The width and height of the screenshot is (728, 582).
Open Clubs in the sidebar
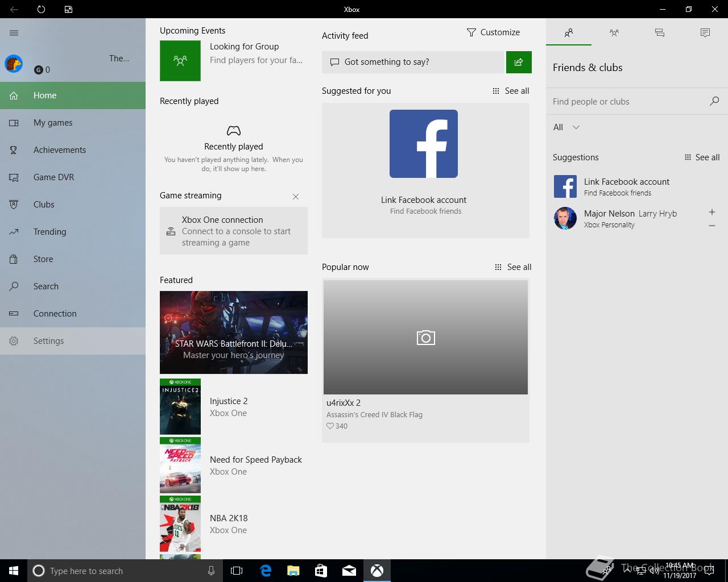tap(73, 205)
